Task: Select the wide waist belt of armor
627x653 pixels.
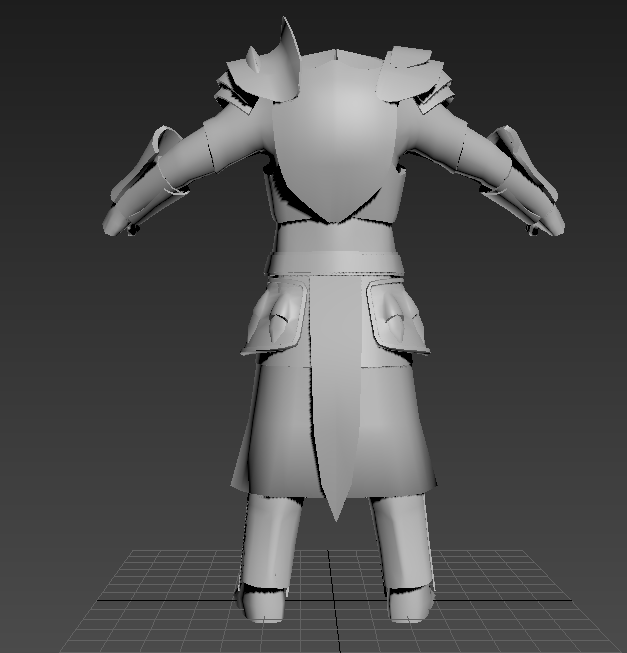Action: 335,262
